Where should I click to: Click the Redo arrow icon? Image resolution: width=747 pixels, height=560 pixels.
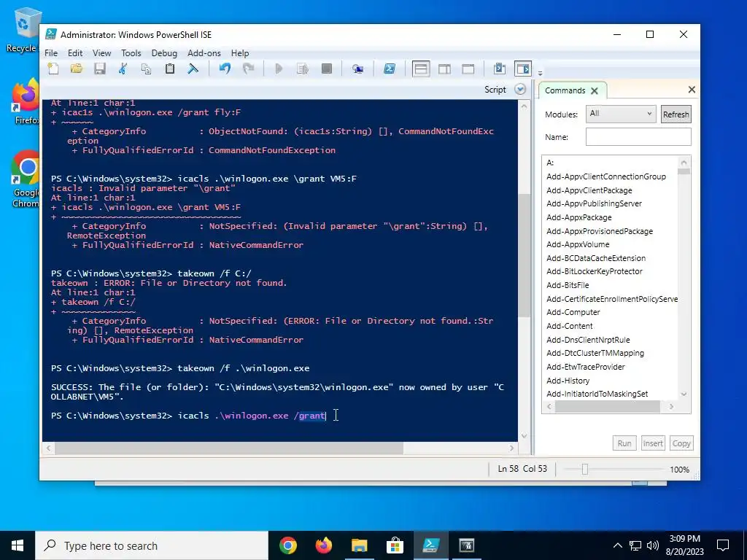(248, 69)
